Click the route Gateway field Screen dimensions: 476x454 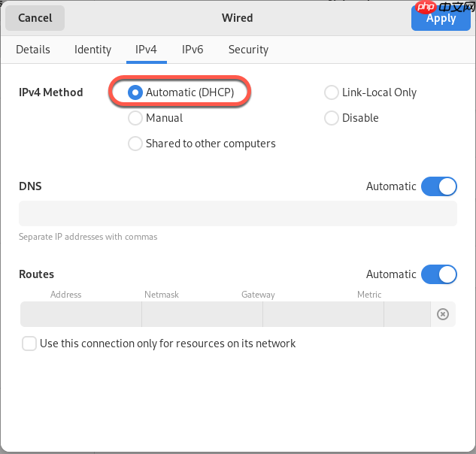click(x=323, y=314)
